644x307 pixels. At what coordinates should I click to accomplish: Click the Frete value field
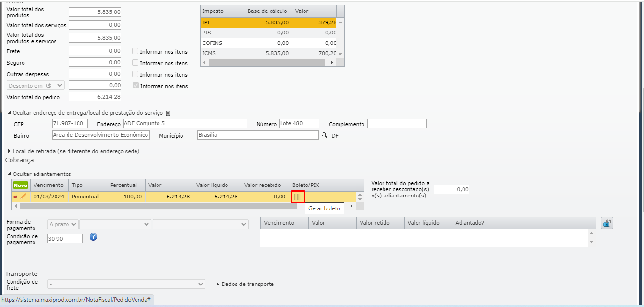(95, 51)
